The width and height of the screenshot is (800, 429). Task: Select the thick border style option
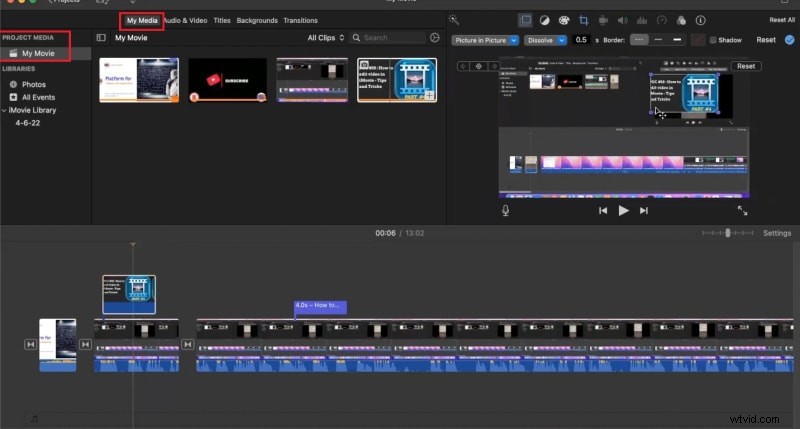677,40
